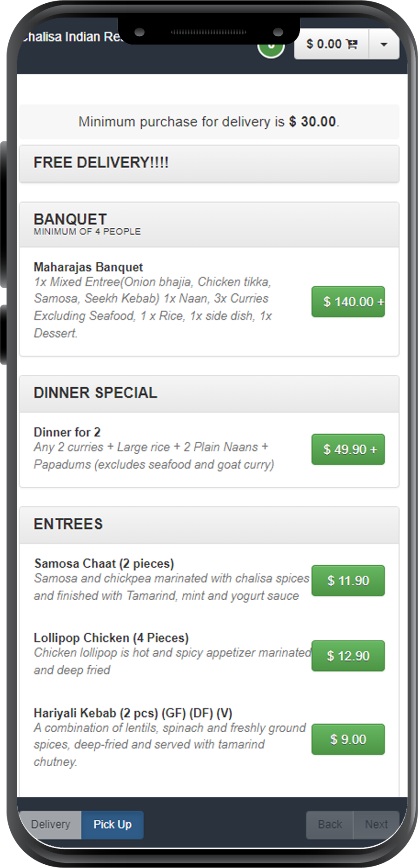Viewport: 418px width, 868px height.
Task: Add Hariyali Kebab for $9.00
Action: point(348,739)
